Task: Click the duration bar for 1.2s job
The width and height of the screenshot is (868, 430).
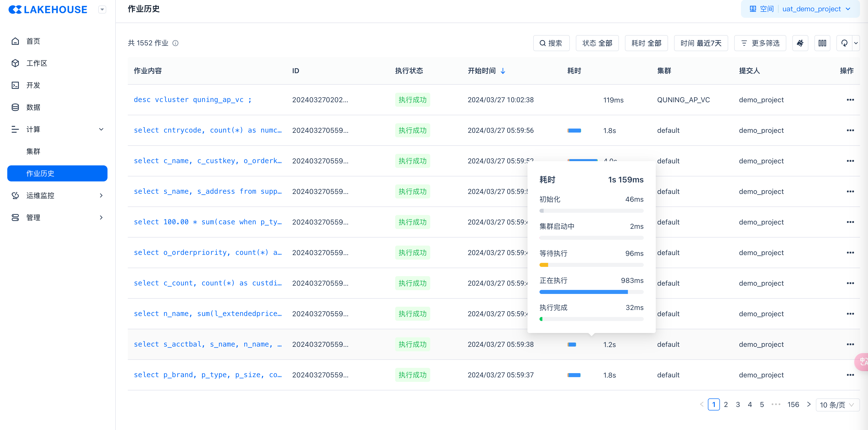Action: (572, 344)
